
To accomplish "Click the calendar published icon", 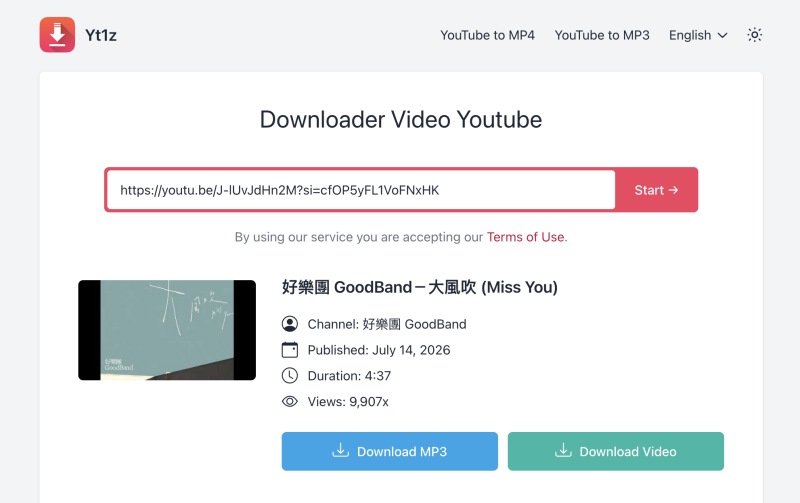I will [290, 350].
